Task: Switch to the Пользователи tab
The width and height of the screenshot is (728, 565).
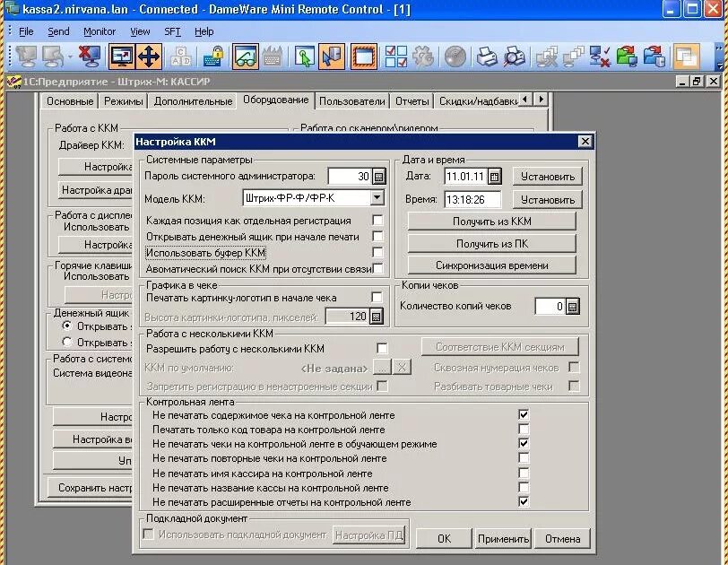Action: coord(352,101)
